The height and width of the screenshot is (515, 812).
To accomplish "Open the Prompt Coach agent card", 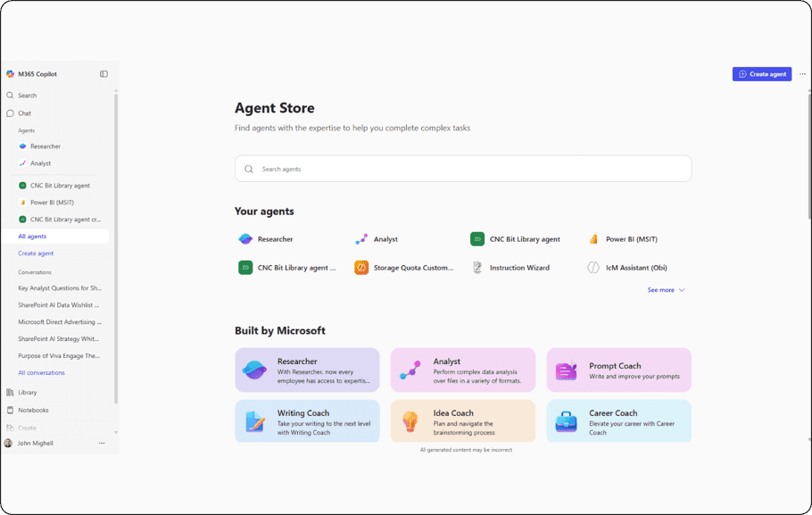I will (618, 369).
